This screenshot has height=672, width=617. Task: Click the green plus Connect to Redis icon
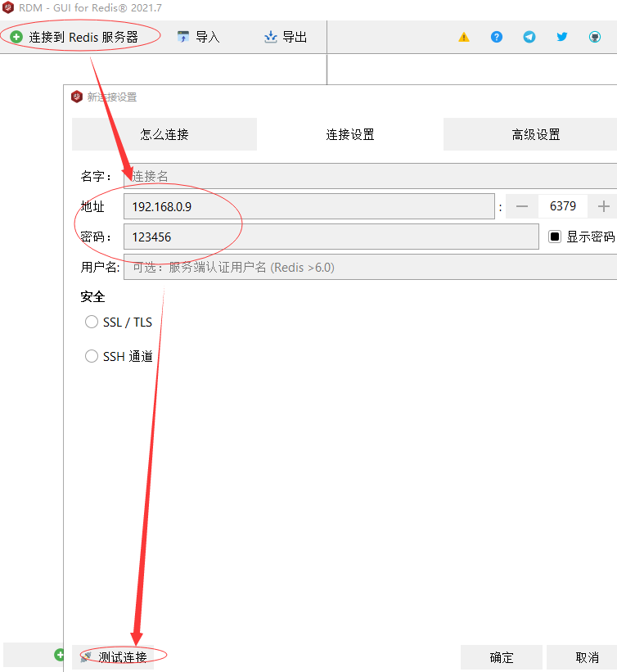tap(16, 37)
